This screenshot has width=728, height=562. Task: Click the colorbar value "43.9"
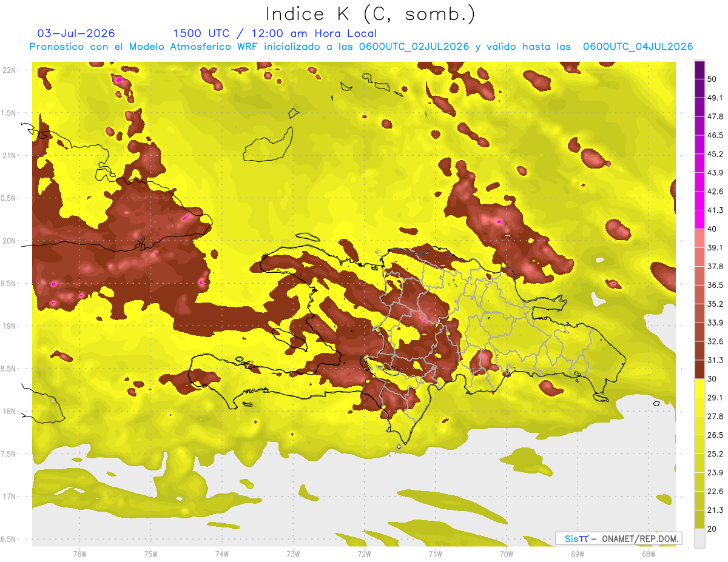click(715, 173)
